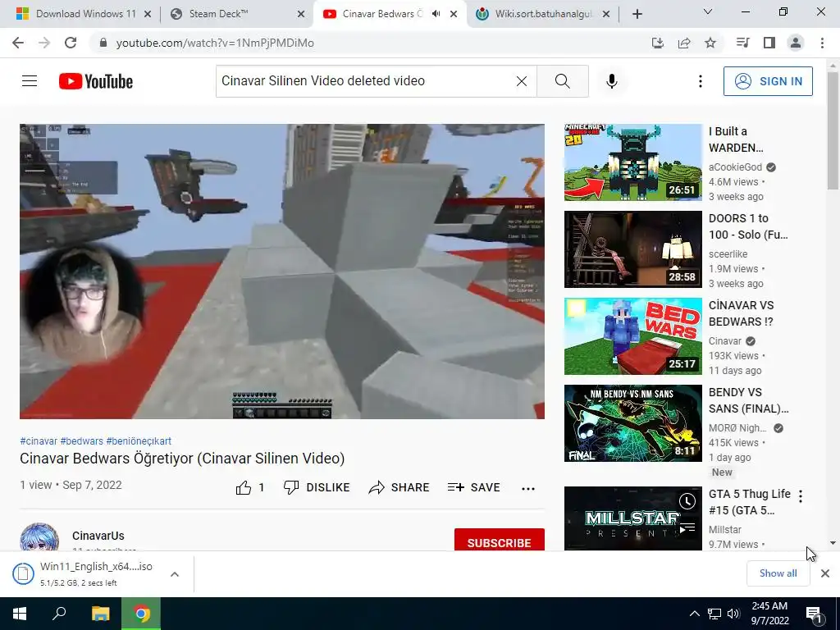This screenshot has height=630, width=840.
Task: Click the DOORS 1 to 100 title
Action: tap(748, 226)
